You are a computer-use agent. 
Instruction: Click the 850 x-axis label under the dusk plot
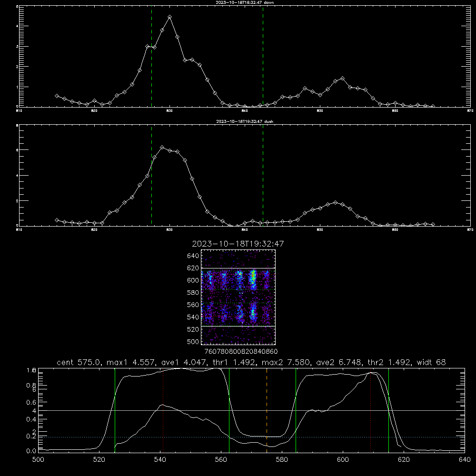[x=320, y=230]
